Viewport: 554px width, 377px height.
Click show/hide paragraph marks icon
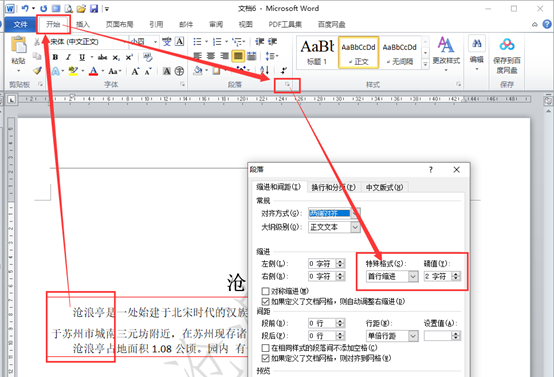tap(283, 70)
